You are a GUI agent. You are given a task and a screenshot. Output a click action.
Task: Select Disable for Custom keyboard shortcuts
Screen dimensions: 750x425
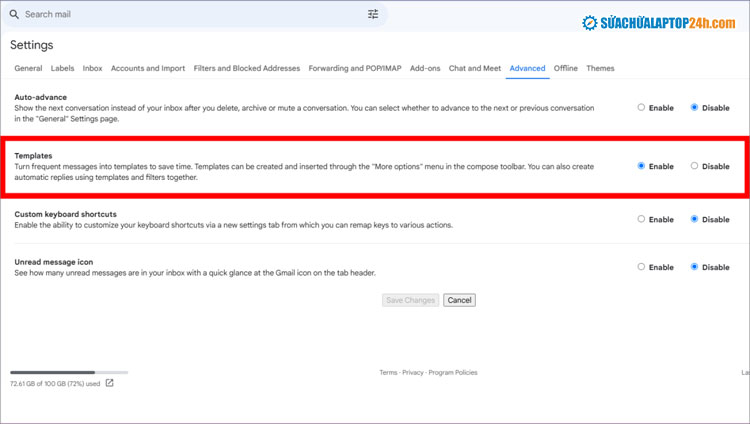694,219
